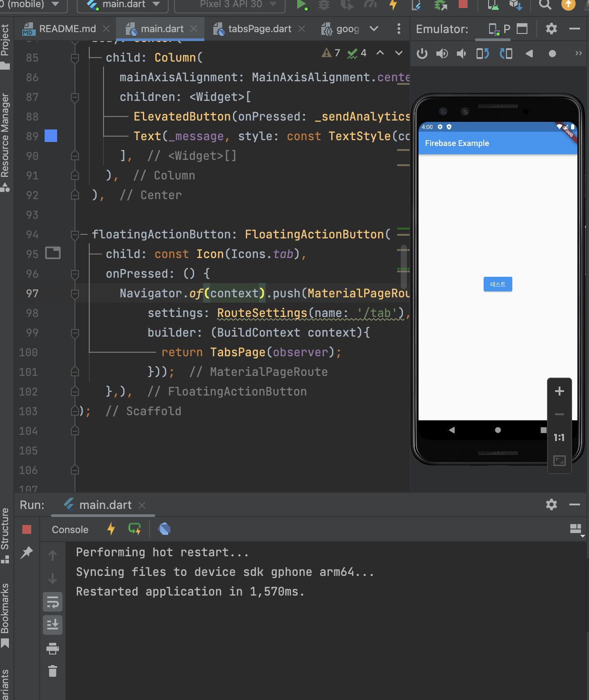Collapse children fold marker at line 87

75,97
